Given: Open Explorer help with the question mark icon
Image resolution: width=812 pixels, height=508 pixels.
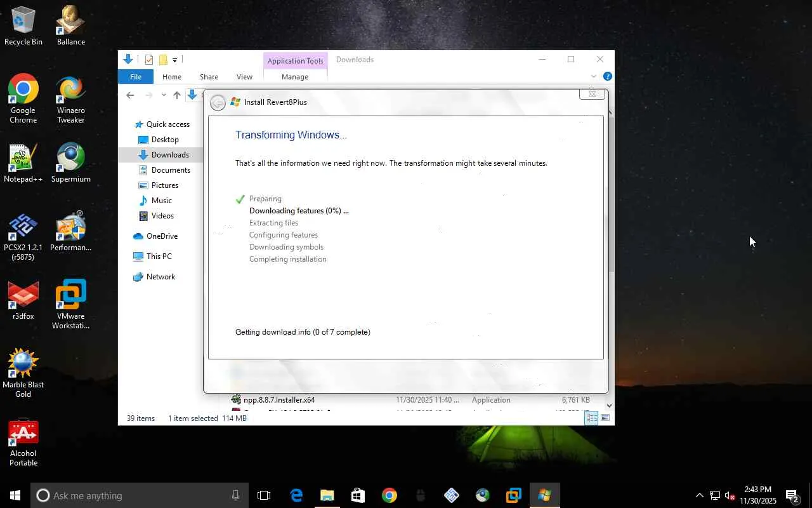Looking at the screenshot, I should [607, 76].
